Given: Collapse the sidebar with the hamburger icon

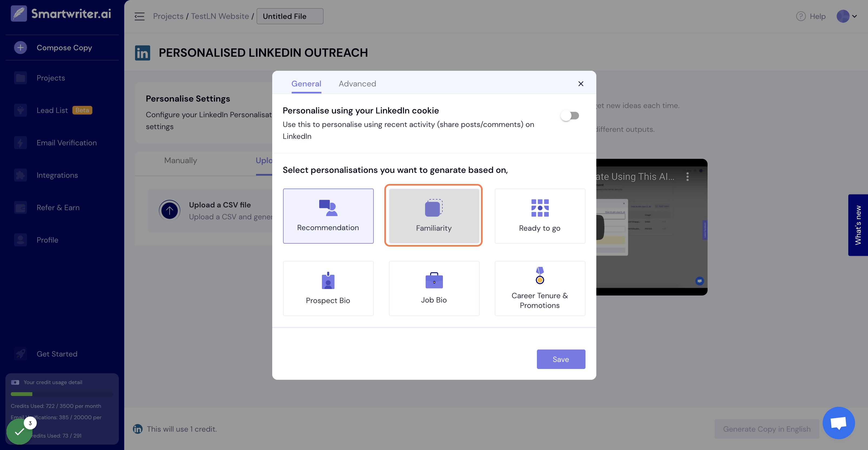Looking at the screenshot, I should (139, 16).
